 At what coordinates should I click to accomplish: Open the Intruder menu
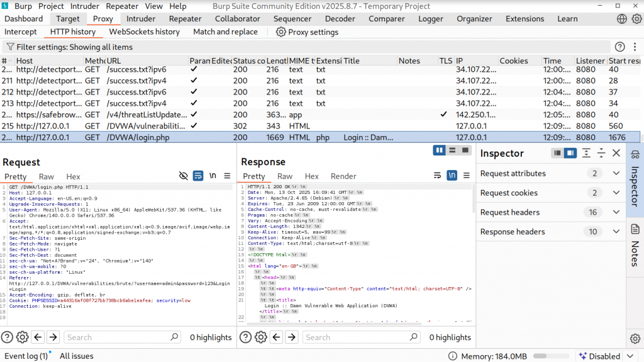click(x=85, y=6)
